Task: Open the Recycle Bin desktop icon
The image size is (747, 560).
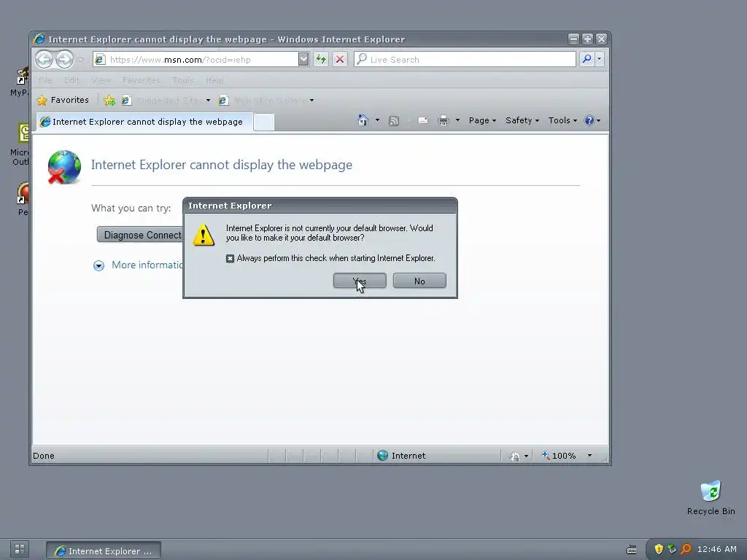Action: (711, 497)
